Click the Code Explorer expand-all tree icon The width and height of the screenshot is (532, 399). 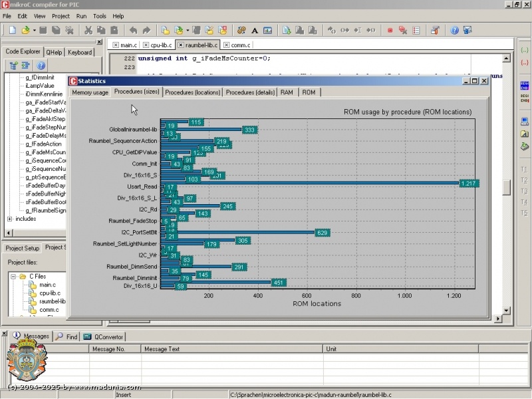(x=13, y=65)
